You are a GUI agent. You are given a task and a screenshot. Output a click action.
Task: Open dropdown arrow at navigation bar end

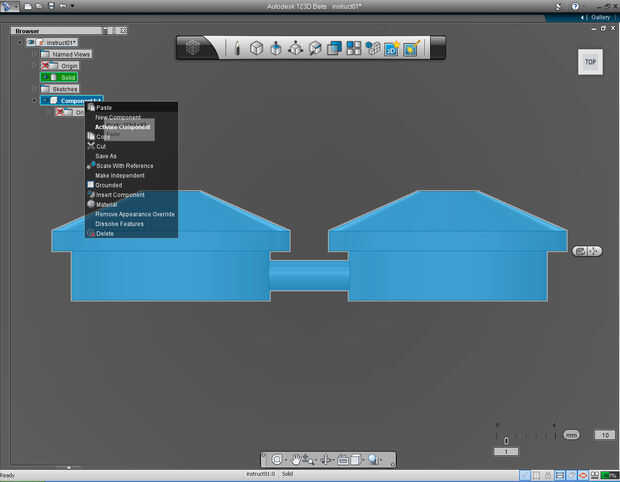pyautogui.click(x=381, y=460)
